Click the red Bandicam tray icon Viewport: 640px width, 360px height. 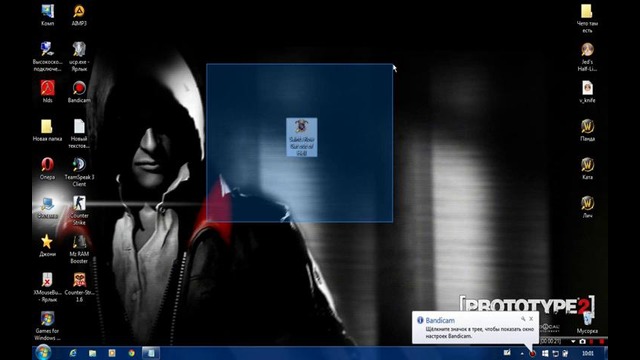pos(533,353)
